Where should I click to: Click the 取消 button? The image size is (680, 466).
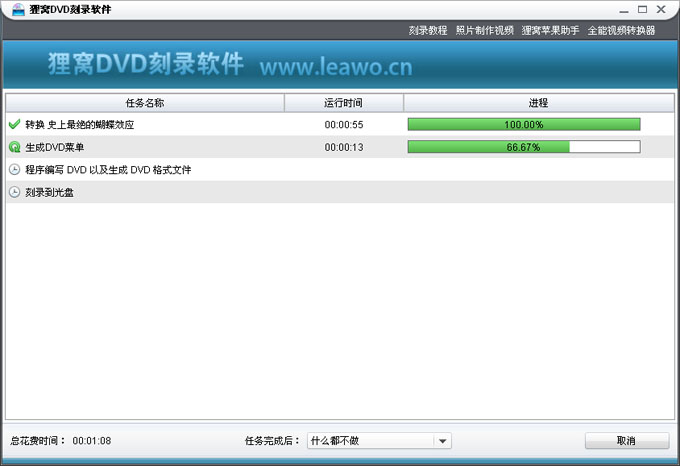click(x=627, y=441)
